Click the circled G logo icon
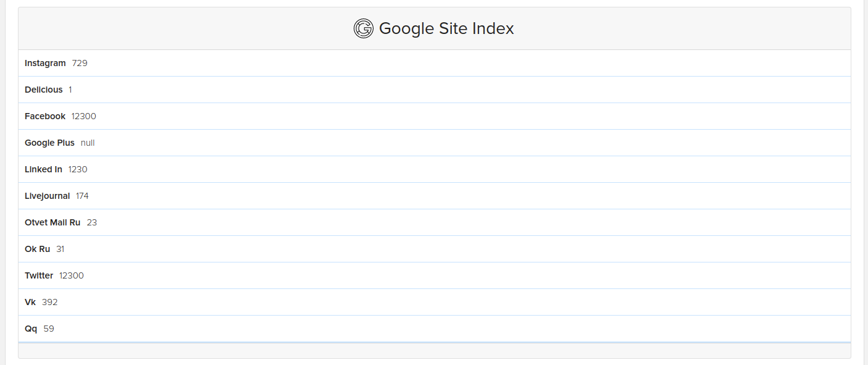The image size is (868, 365). (364, 28)
